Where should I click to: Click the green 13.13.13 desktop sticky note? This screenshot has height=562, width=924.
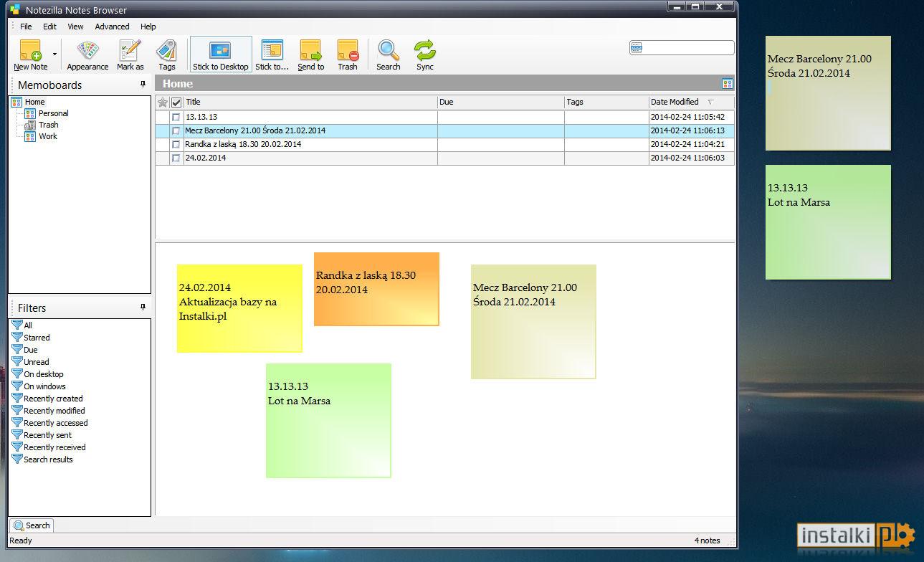click(x=828, y=222)
